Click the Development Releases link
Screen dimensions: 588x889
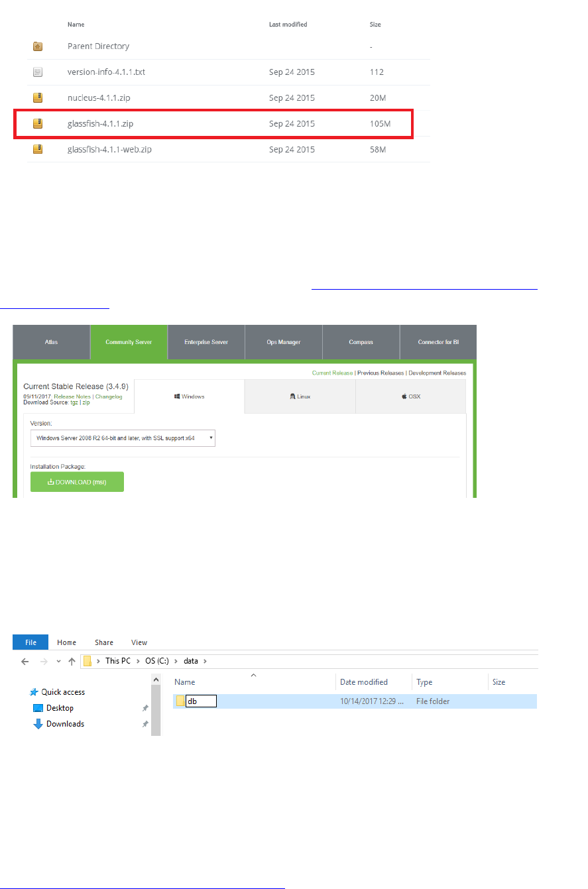point(437,373)
